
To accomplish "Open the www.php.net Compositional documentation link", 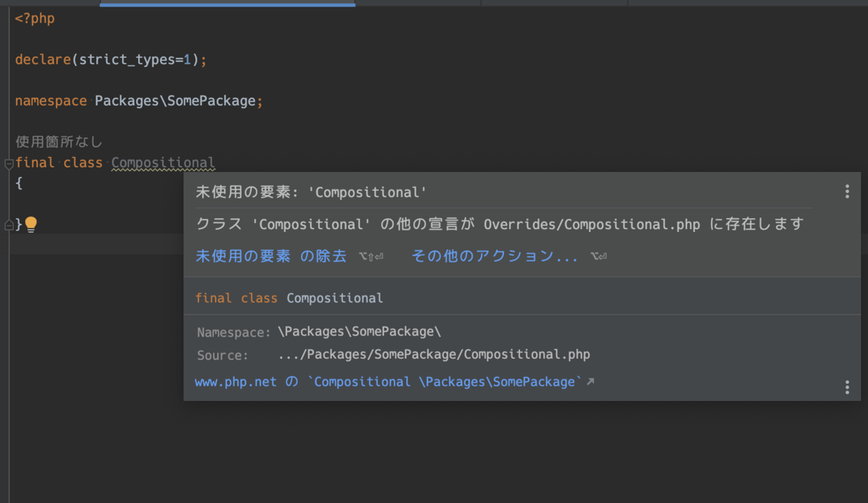I will tap(388, 382).
